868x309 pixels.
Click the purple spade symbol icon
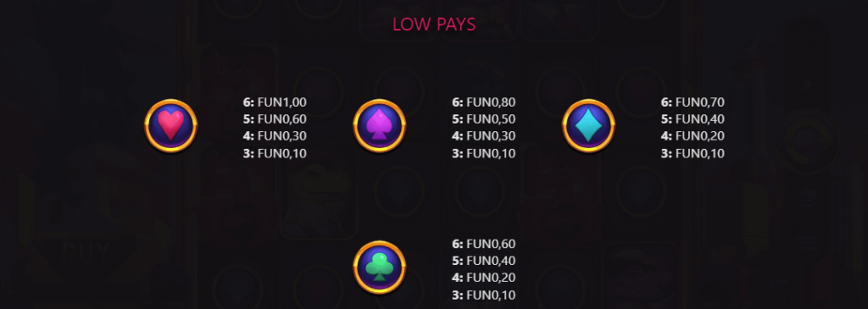click(x=380, y=125)
